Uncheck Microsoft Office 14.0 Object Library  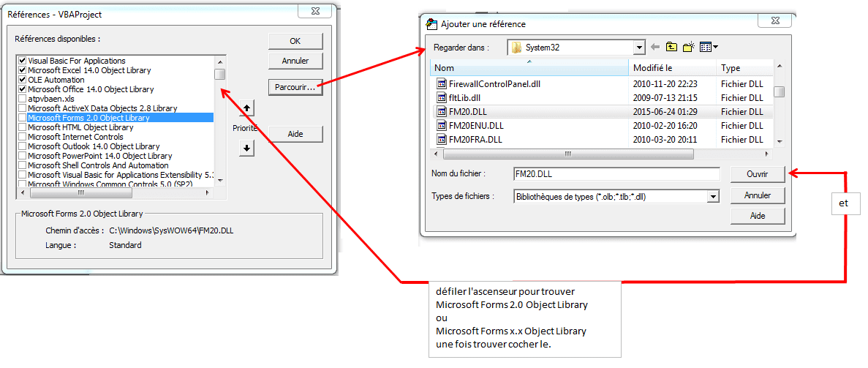22,89
